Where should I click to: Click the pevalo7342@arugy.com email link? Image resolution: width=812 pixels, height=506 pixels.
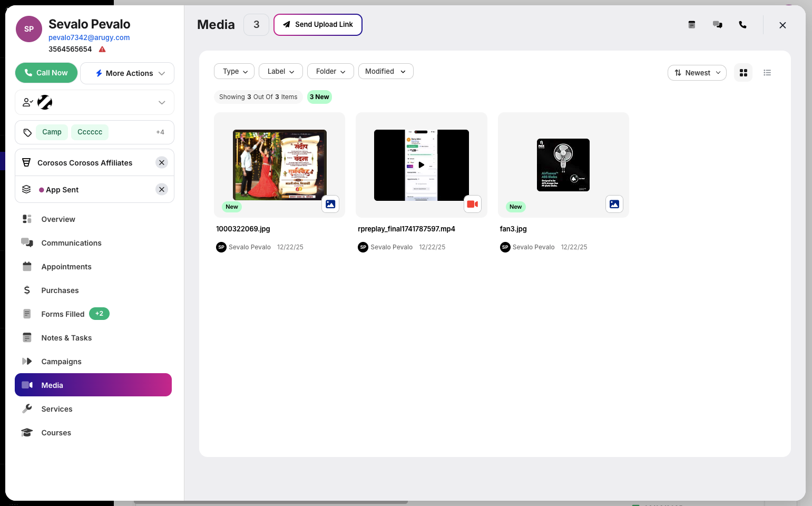[89, 37]
